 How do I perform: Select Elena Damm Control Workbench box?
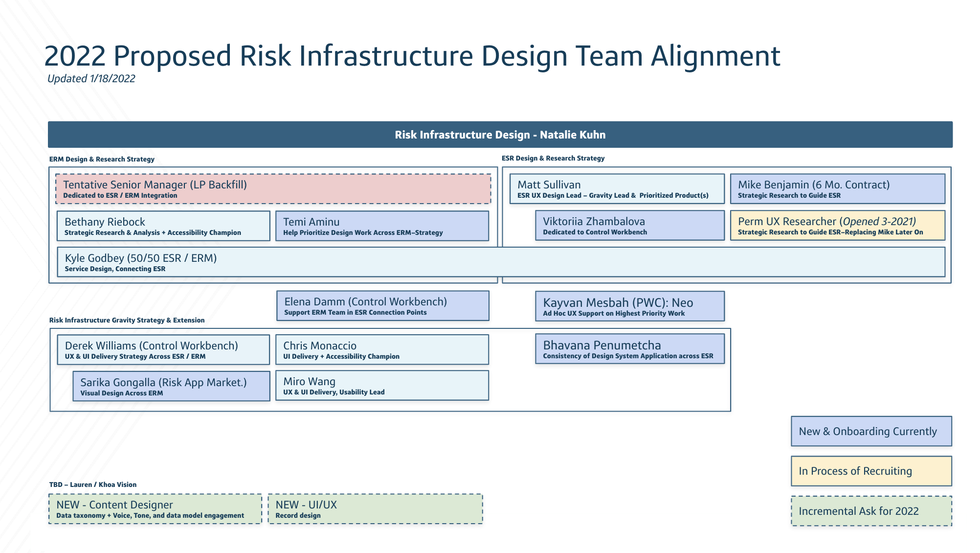(x=382, y=306)
